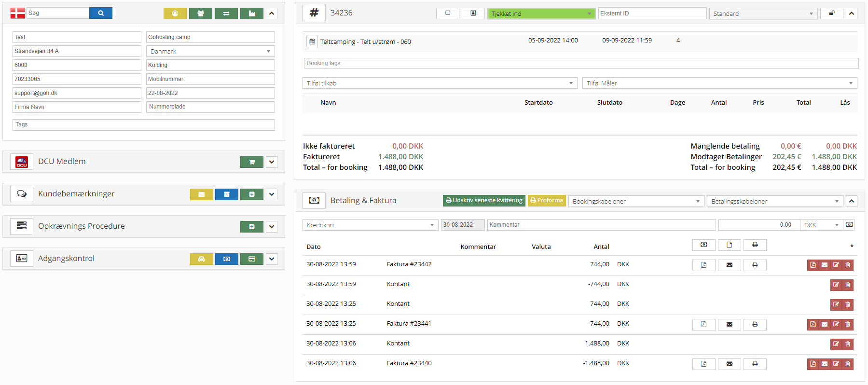
Task: Click the yellow Proforma button
Action: (x=547, y=200)
